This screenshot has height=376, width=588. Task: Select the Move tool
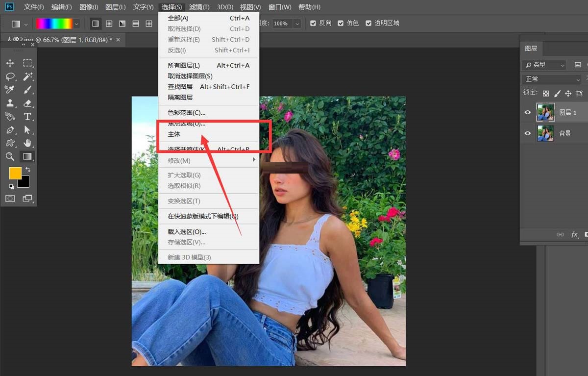click(x=10, y=63)
